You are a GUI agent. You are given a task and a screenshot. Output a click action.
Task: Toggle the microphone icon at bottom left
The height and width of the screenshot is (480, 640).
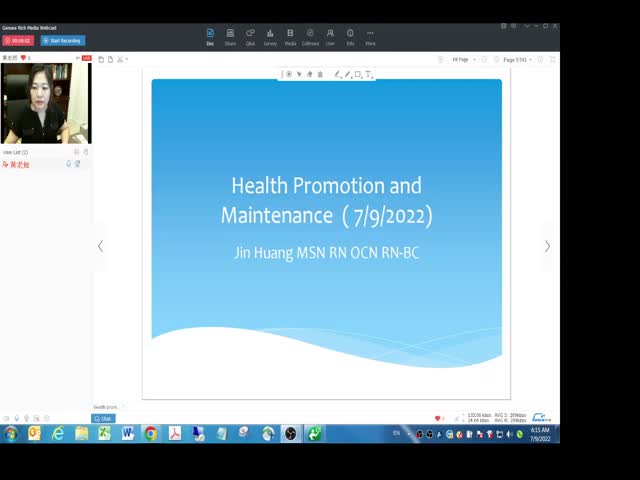point(17,418)
